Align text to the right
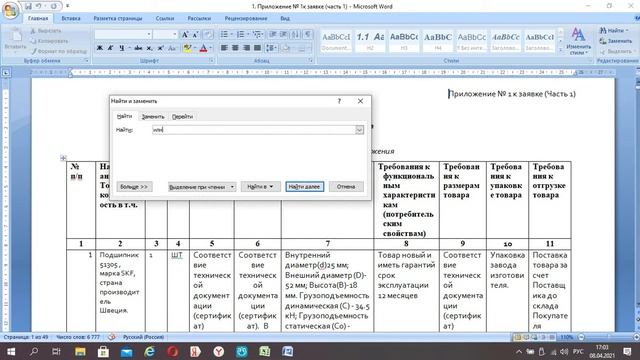This screenshot has height=360, width=640. coord(246,48)
